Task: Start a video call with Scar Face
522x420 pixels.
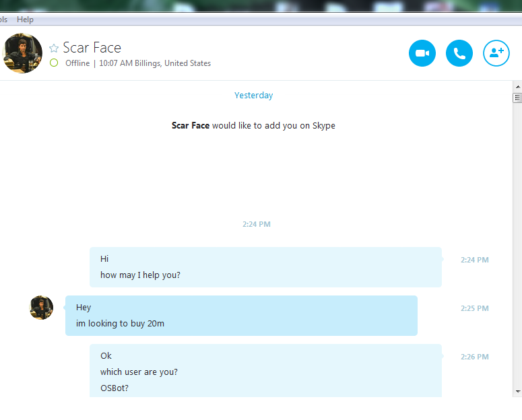Action: [x=422, y=53]
